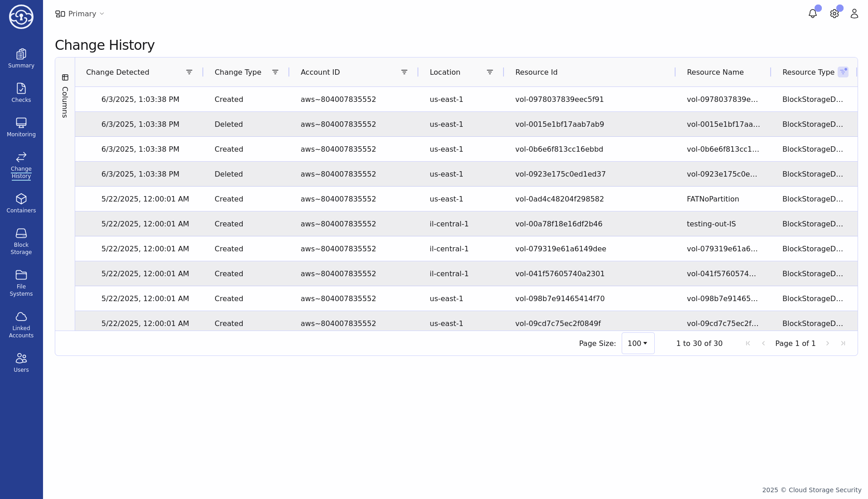Open the notifications bell icon
Screen dimensions: 868x499
coord(812,14)
